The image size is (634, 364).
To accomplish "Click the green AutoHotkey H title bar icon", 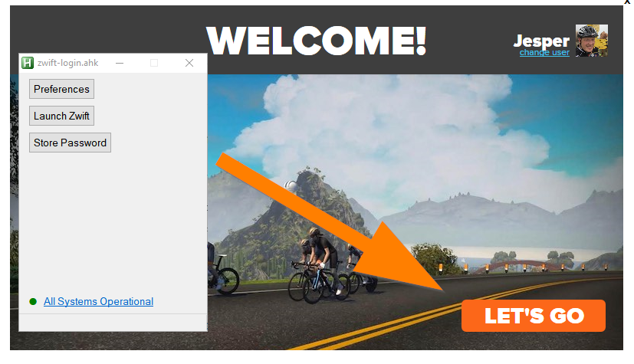I will (x=27, y=63).
